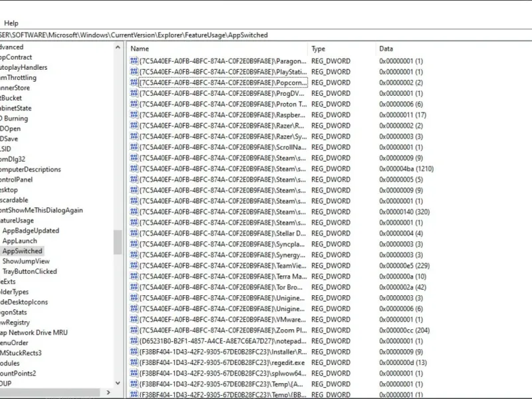Image resolution: width=532 pixels, height=399 pixels.
Task: Select the DWORD icon for Installer\R value
Action: tap(134, 352)
